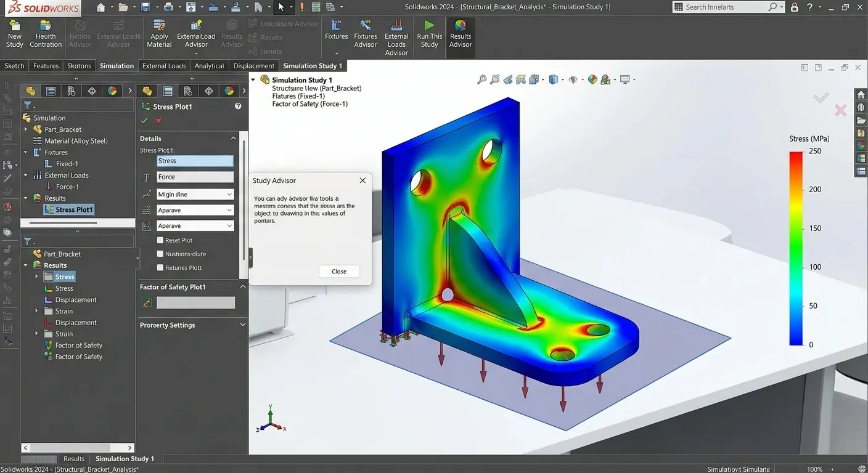The width and height of the screenshot is (868, 473).
Task: Toggle the Nustrions-diute checkbox
Action: click(160, 254)
